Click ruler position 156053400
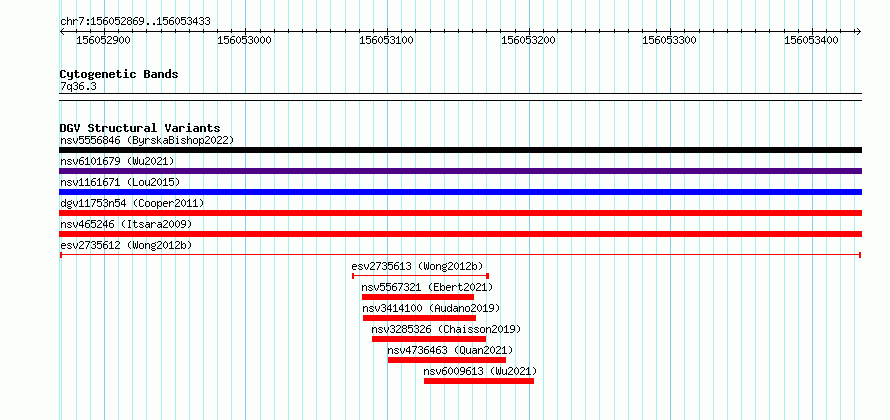The height and width of the screenshot is (420, 890). (x=811, y=40)
